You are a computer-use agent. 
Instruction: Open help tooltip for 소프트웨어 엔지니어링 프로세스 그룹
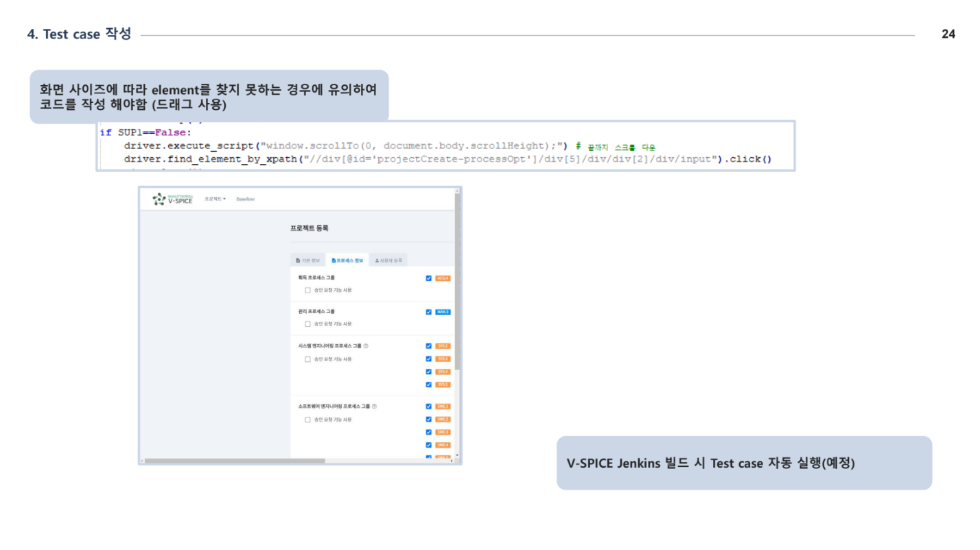(x=375, y=406)
